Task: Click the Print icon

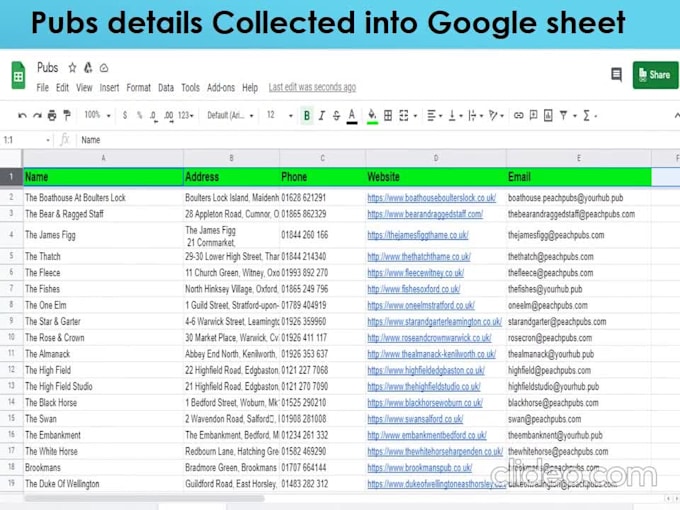Action: pyautogui.click(x=52, y=115)
